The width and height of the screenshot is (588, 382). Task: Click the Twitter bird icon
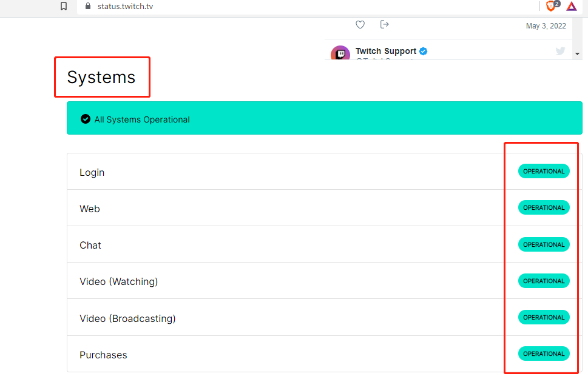(x=560, y=51)
